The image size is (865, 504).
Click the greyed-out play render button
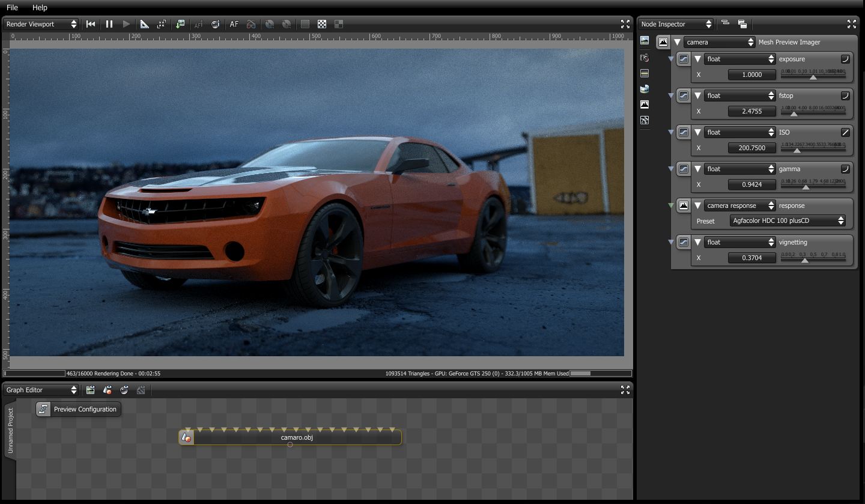click(126, 24)
